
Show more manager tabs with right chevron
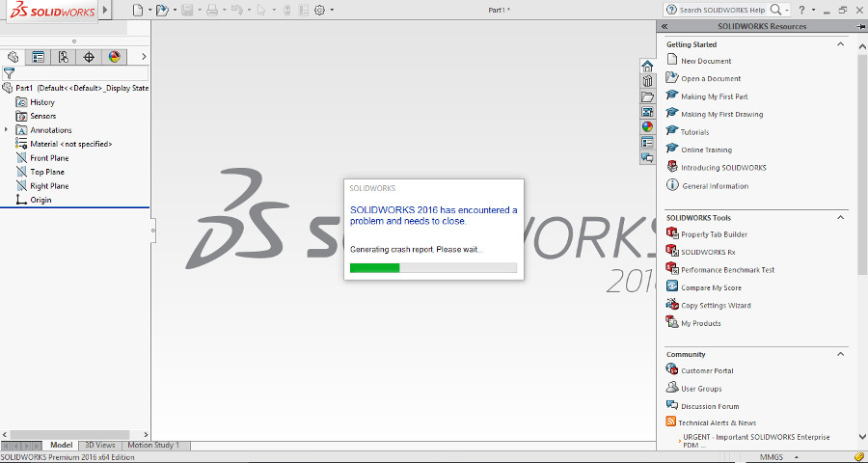(x=144, y=57)
